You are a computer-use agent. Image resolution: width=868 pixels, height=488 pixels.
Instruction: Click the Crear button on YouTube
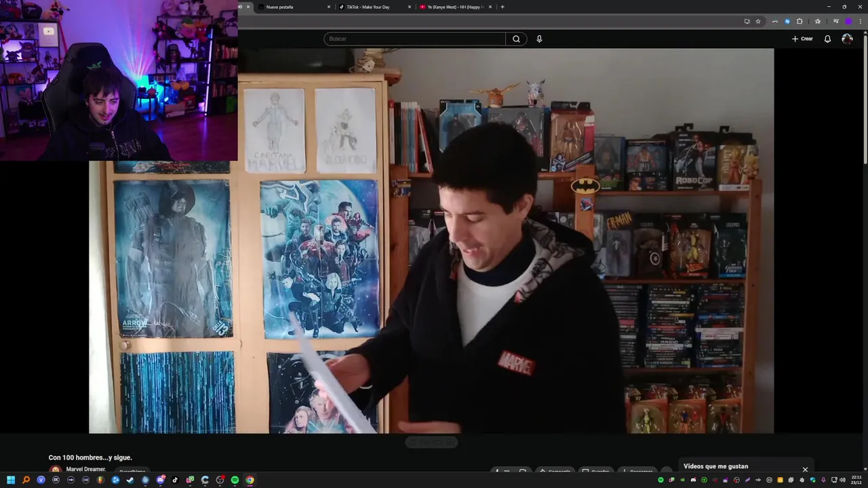coord(802,39)
